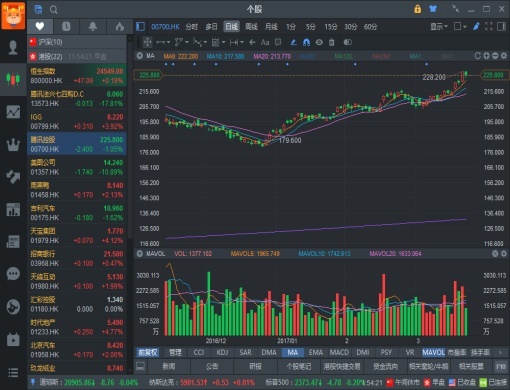This screenshot has width=510, height=390.
Task: Select 美图公司 01357.HK row
Action: (77, 167)
